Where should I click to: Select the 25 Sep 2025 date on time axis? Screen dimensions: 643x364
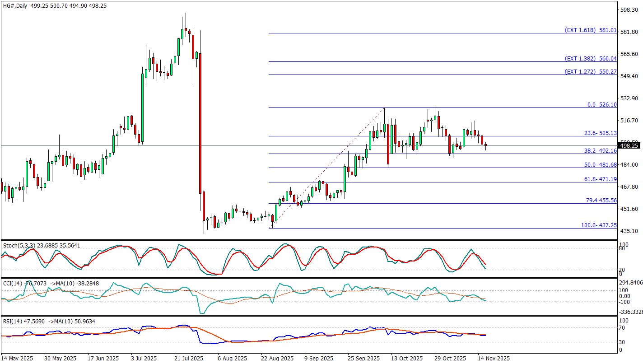point(363,359)
